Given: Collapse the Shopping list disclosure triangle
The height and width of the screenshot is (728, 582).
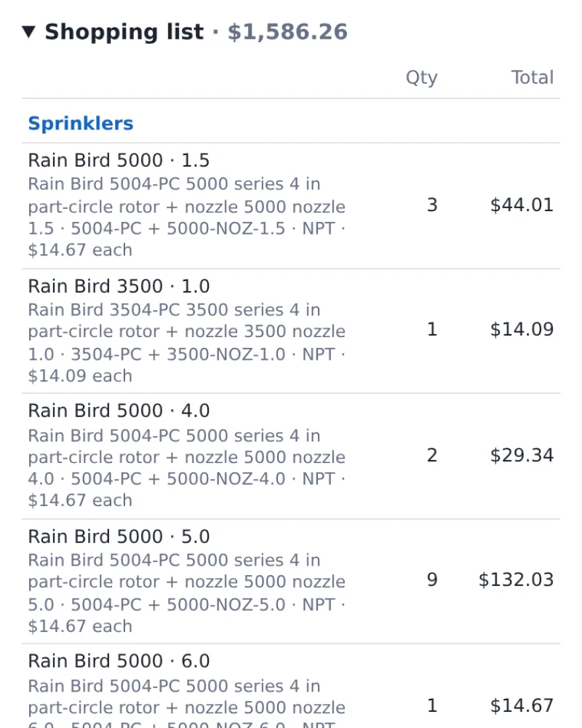Looking at the screenshot, I should click(29, 31).
